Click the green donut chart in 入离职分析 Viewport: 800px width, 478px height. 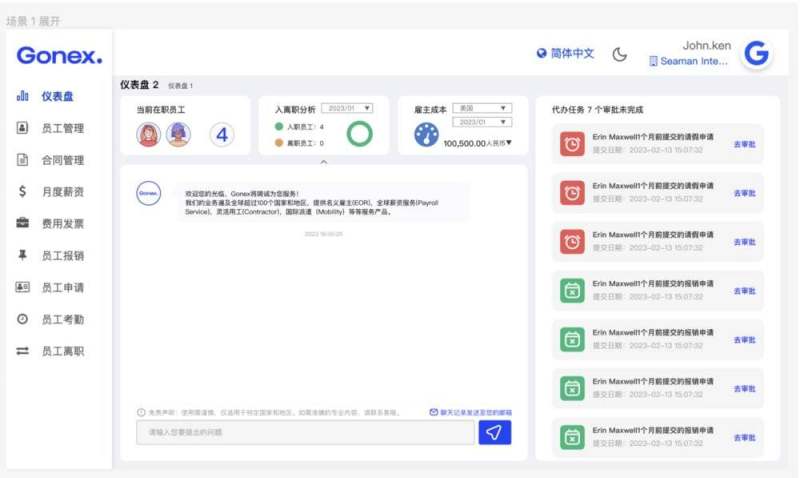click(359, 134)
